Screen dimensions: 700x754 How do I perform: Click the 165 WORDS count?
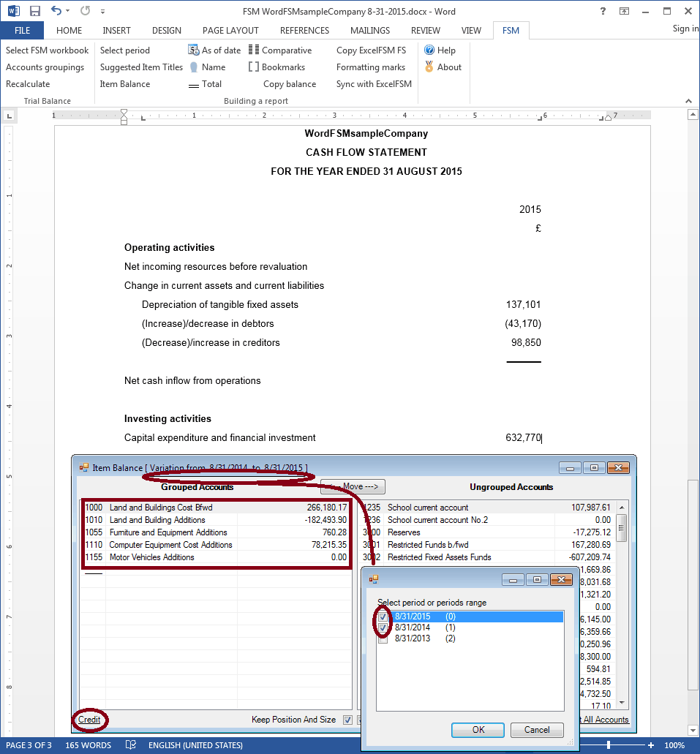pos(88,745)
